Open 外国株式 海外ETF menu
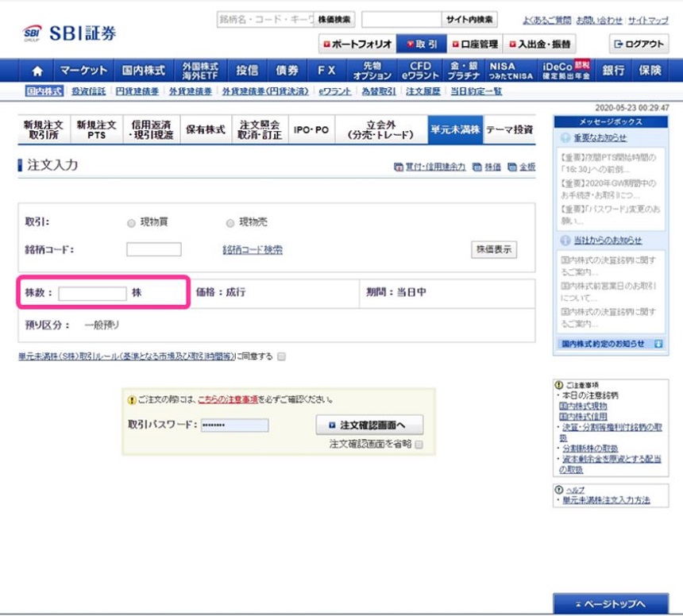This screenshot has height=616, width=683. [200, 71]
